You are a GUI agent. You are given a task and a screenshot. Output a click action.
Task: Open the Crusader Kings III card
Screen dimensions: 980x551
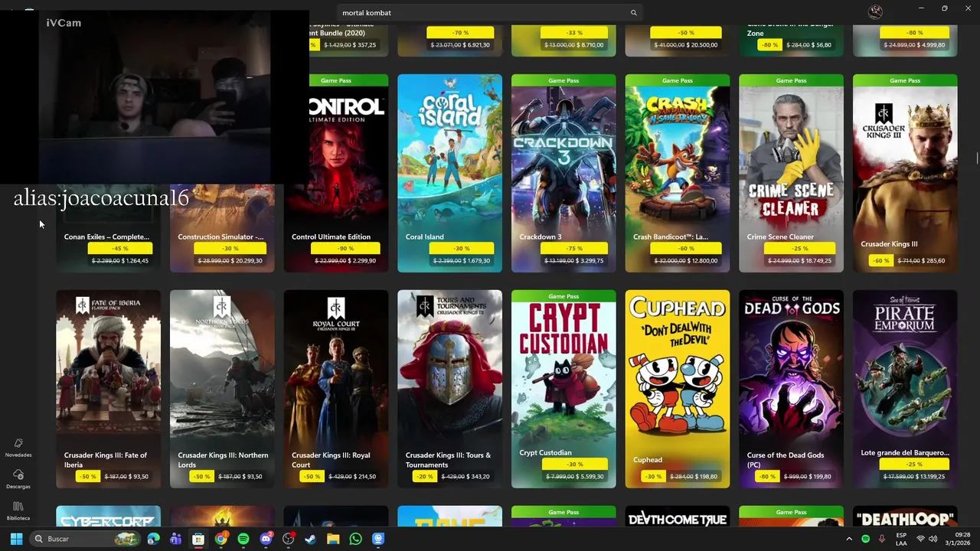[x=905, y=173]
